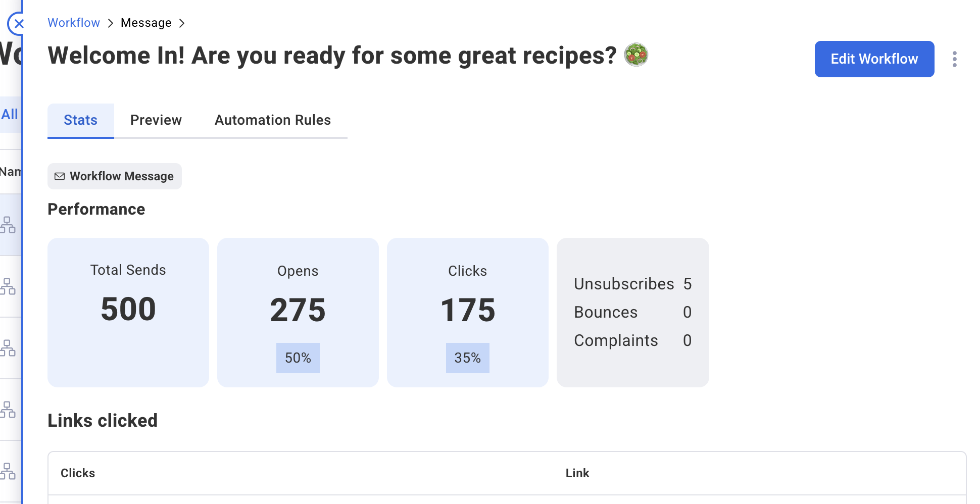
Task: Click the Workflow breadcrumb link
Action: [x=73, y=23]
